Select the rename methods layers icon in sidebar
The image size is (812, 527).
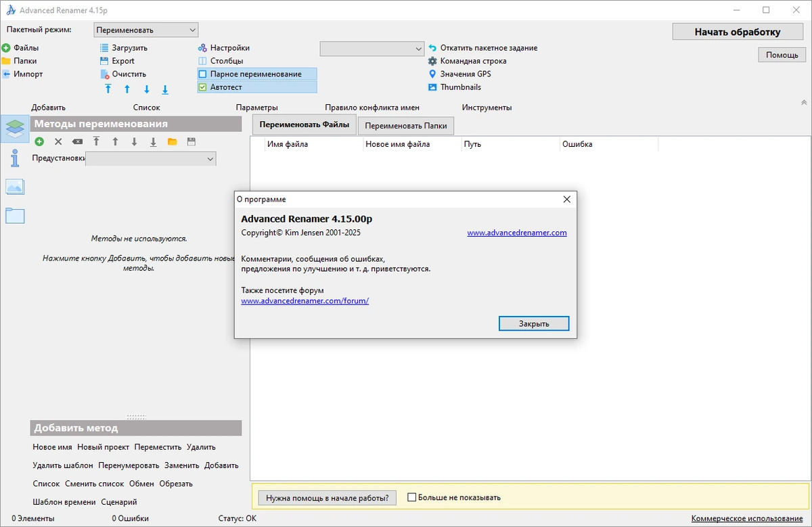click(15, 128)
